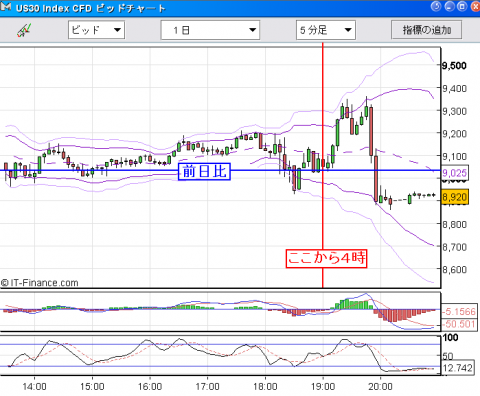The image size is (480, 396).
Task: Maximize the US30 chart window
Action: pos(462,6)
